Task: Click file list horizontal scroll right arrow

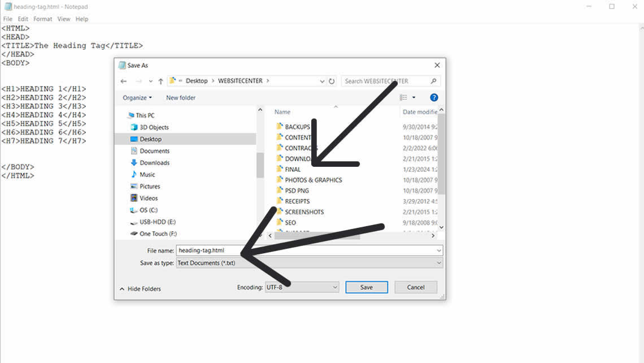Action: [433, 236]
